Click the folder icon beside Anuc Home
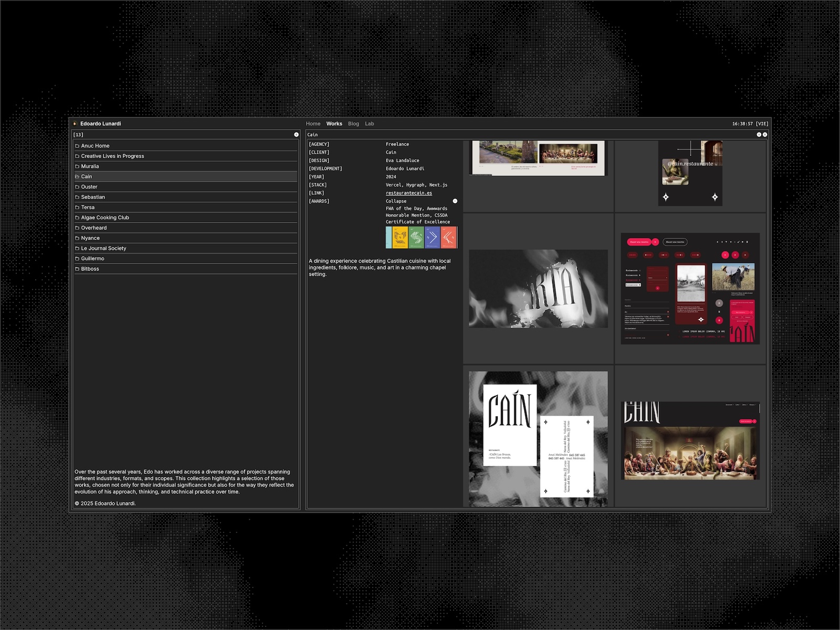 coord(77,146)
